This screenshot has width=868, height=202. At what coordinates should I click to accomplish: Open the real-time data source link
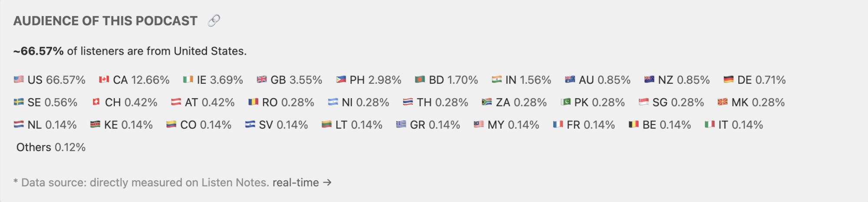pyautogui.click(x=302, y=182)
